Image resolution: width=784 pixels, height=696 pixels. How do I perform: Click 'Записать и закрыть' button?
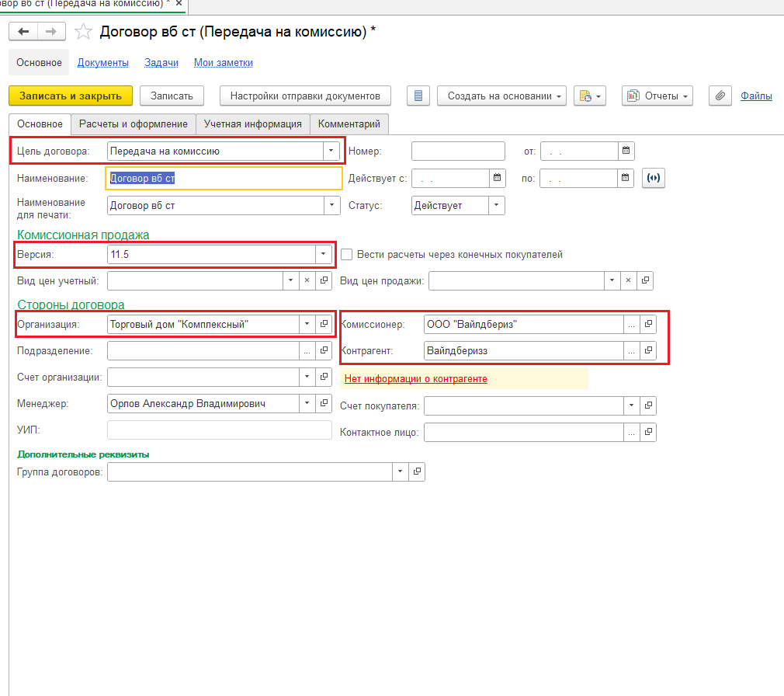(71, 96)
